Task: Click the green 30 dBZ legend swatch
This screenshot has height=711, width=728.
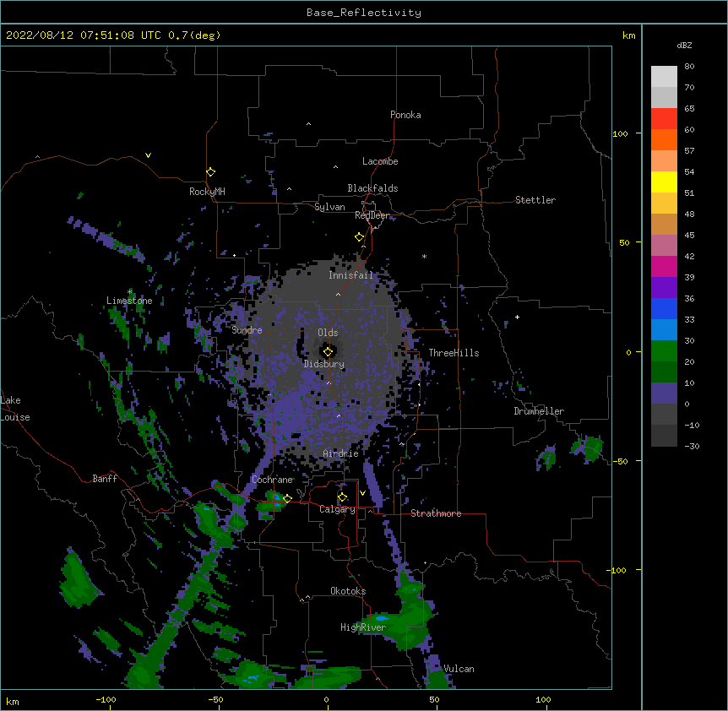Action: point(664,351)
